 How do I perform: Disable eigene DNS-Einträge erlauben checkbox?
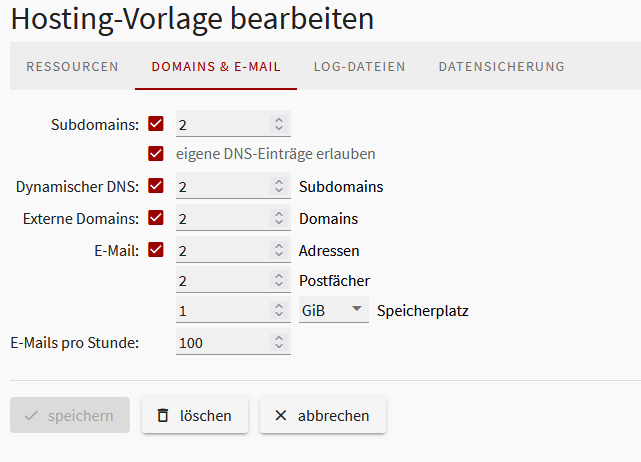pos(156,154)
